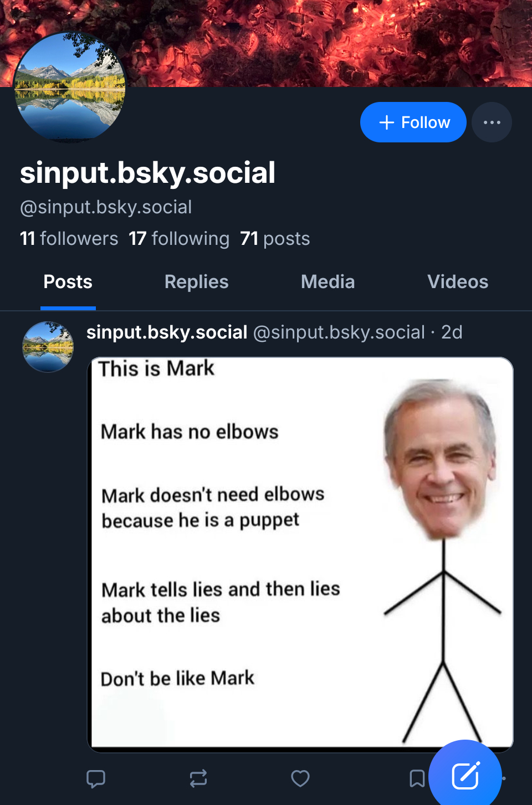Tap the small avatar beside the post
The height and width of the screenshot is (805, 532).
pyautogui.click(x=48, y=347)
